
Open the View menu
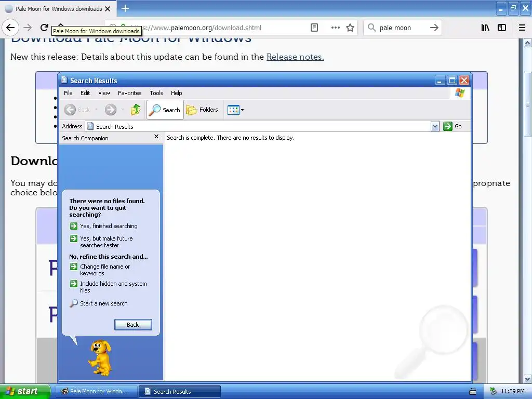pyautogui.click(x=104, y=93)
